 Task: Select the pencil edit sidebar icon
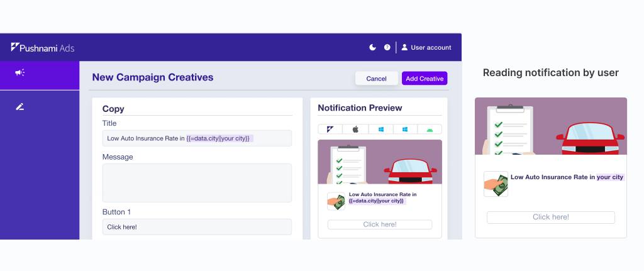20,107
